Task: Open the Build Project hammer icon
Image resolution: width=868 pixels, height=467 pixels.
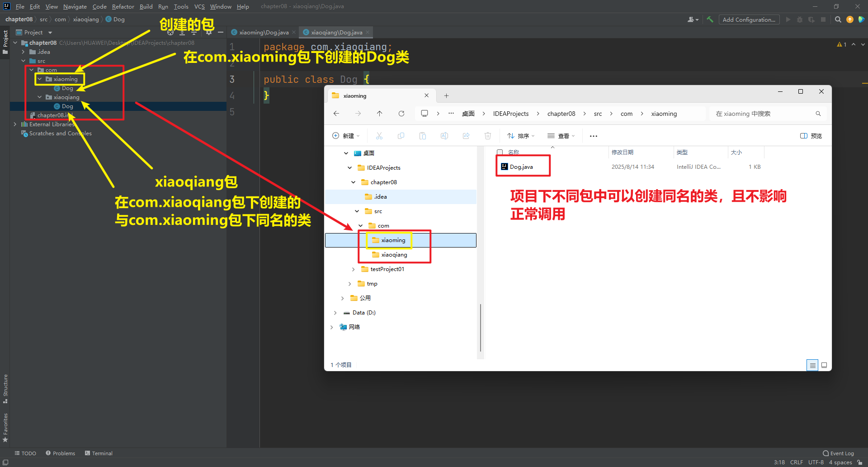Action: [x=710, y=19]
